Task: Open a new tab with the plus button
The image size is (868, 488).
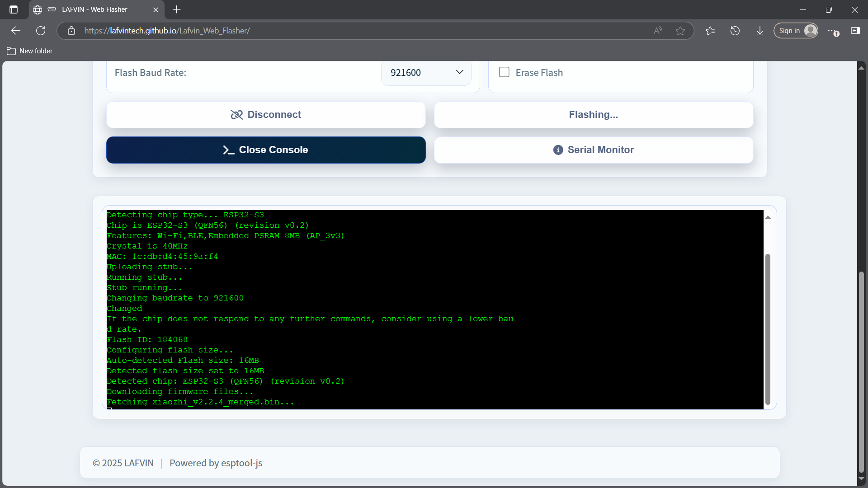Action: pos(177,9)
